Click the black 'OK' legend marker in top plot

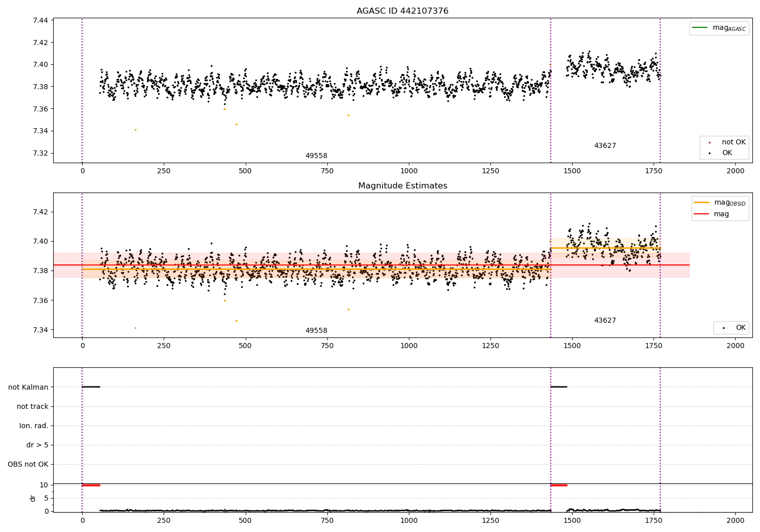(x=709, y=153)
